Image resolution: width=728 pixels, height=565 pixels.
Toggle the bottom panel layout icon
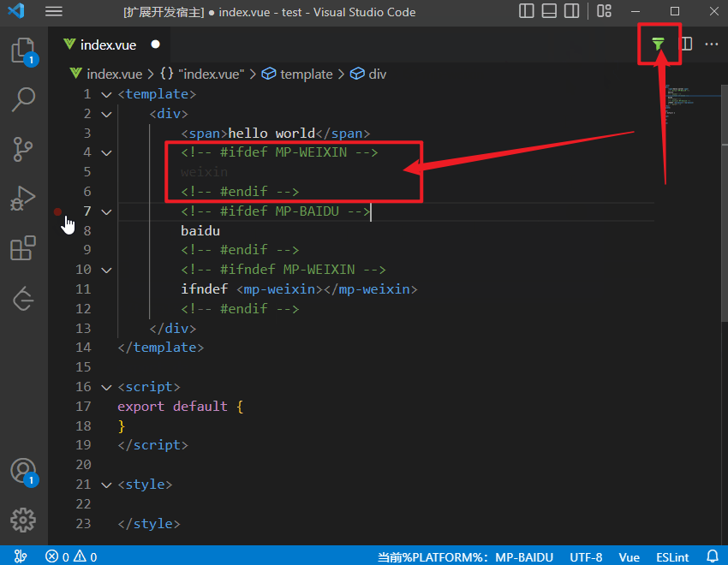point(549,11)
